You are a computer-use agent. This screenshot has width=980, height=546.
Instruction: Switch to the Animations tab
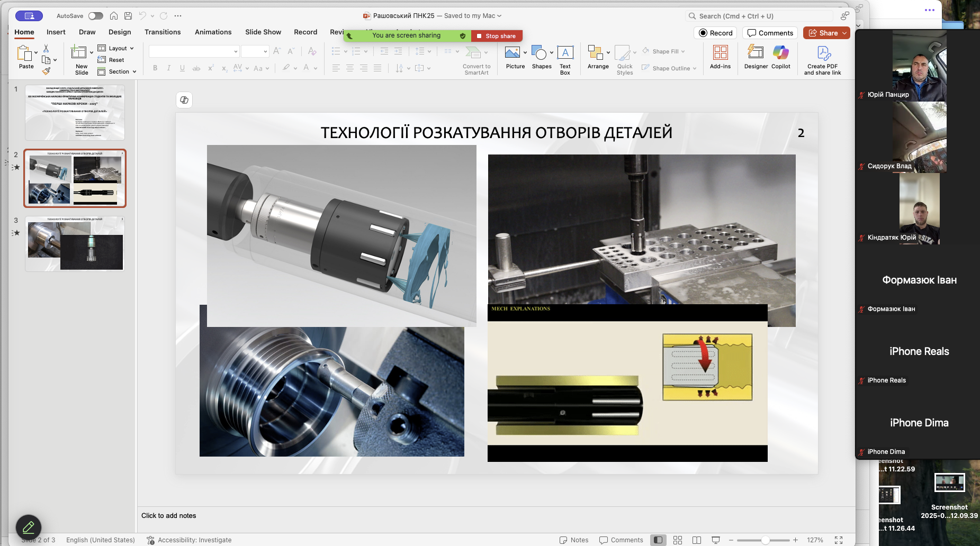pyautogui.click(x=213, y=32)
